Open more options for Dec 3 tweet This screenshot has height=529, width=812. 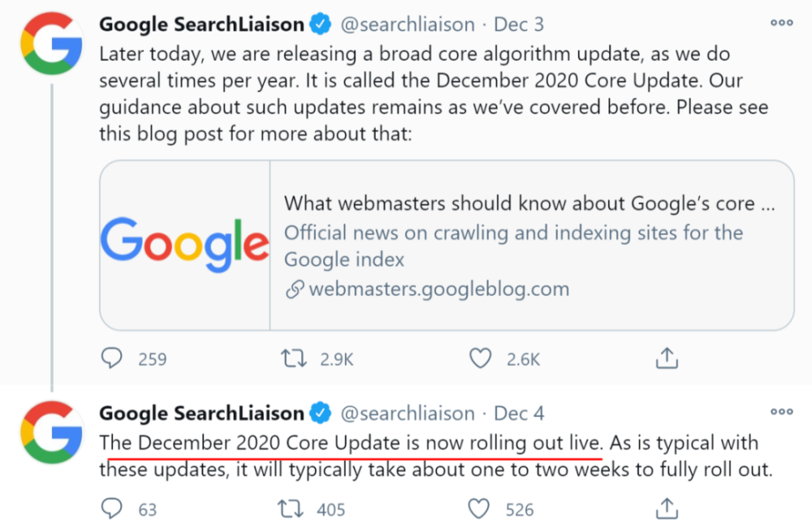781,23
